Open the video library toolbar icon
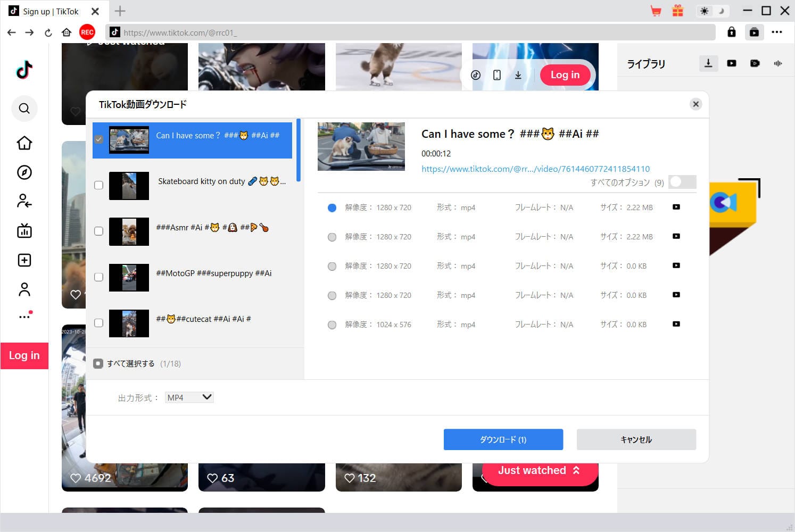The height and width of the screenshot is (532, 795). pos(754,32)
